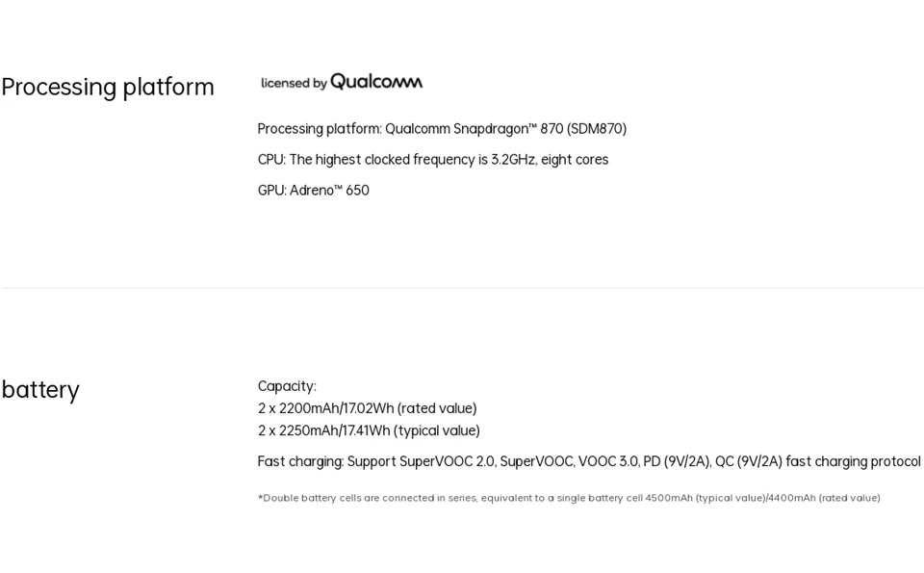Click the double battery cells footnote
Image resolution: width=924 pixels, height=573 pixels.
569,498
